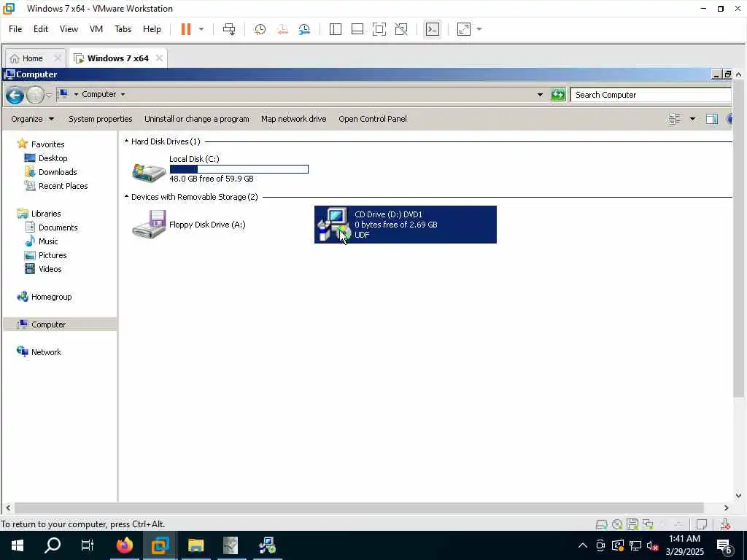This screenshot has width=747, height=560.
Task: Click the VMware floppy device status icon
Action: pos(632,524)
